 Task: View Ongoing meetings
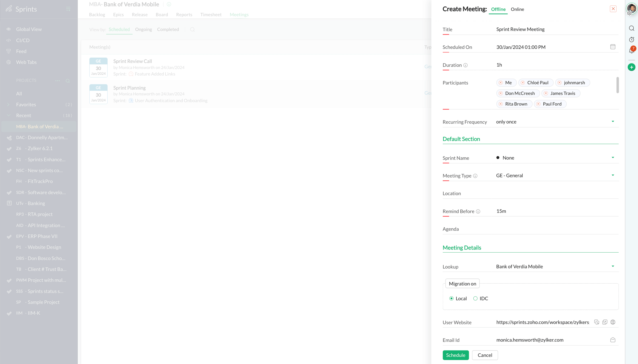click(x=143, y=29)
